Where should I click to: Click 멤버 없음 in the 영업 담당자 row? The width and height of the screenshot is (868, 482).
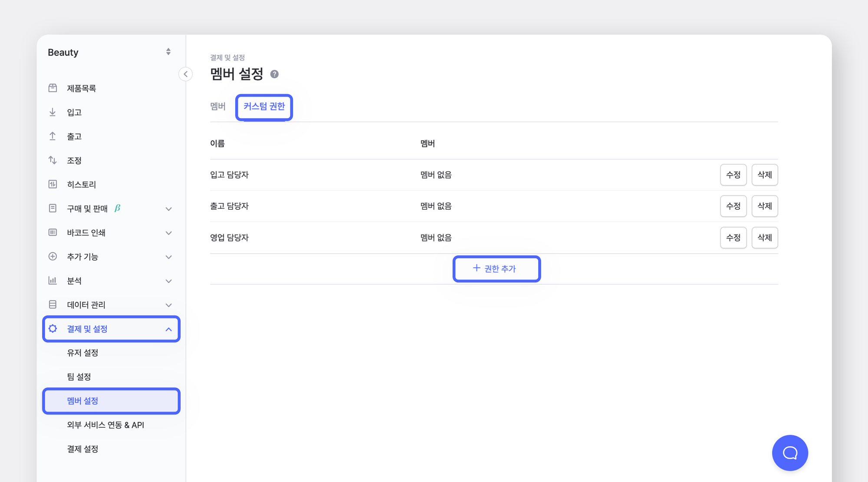tap(436, 238)
